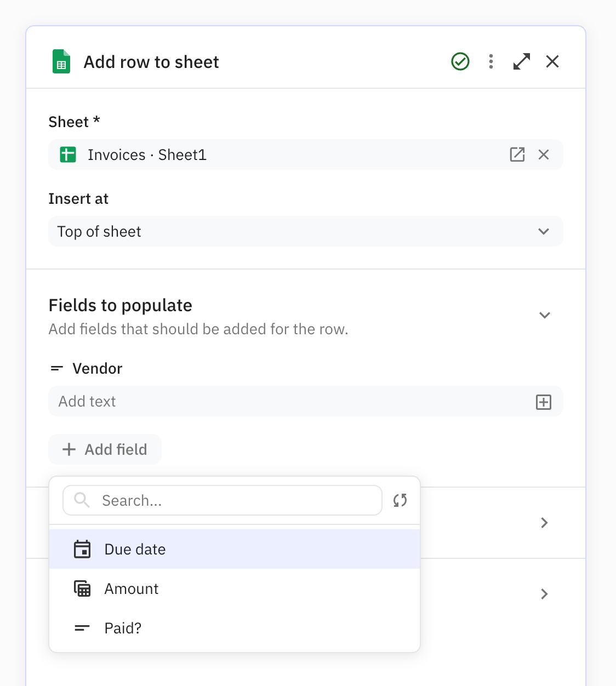This screenshot has height=686, width=616.
Task: Click the green status checkmark icon
Action: [460, 61]
